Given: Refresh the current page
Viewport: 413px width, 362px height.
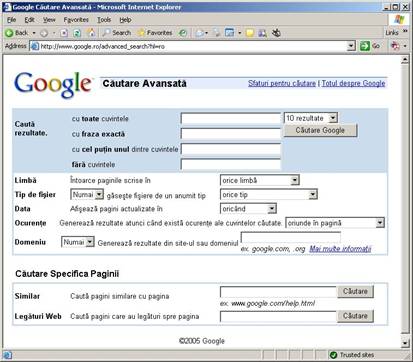Looking at the screenshot, I should click(x=77, y=33).
